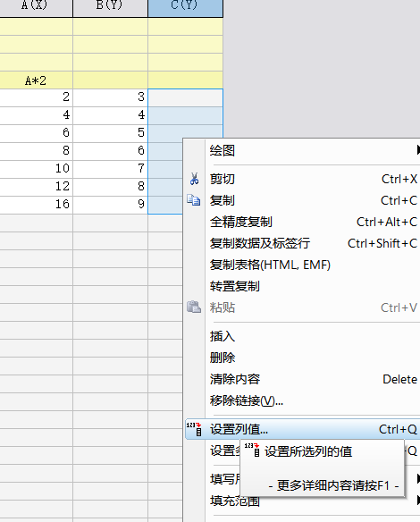Click the tooltip text 设置所选列的值
The image size is (420, 522).
pyautogui.click(x=308, y=451)
